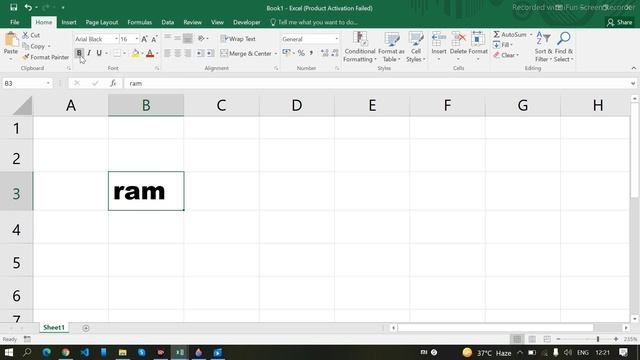The height and width of the screenshot is (360, 640).
Task: Apply the red font color A
Action: [150, 53]
